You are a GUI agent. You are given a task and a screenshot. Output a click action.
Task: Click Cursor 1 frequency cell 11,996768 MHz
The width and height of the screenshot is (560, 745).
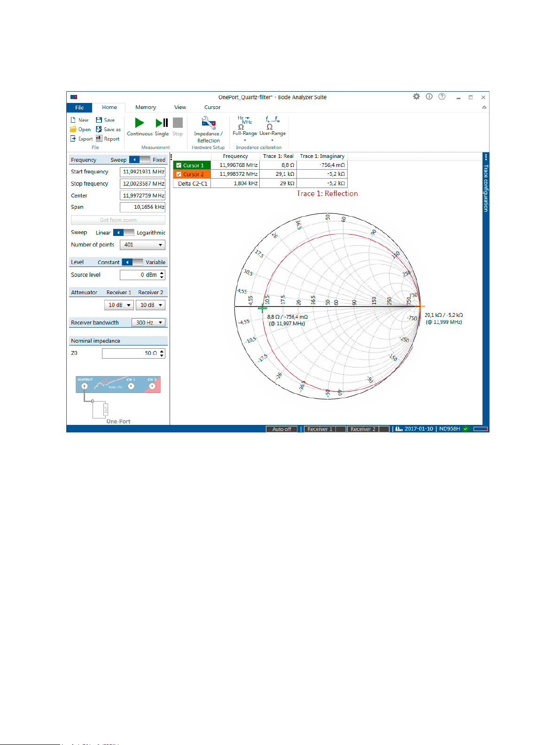click(235, 165)
